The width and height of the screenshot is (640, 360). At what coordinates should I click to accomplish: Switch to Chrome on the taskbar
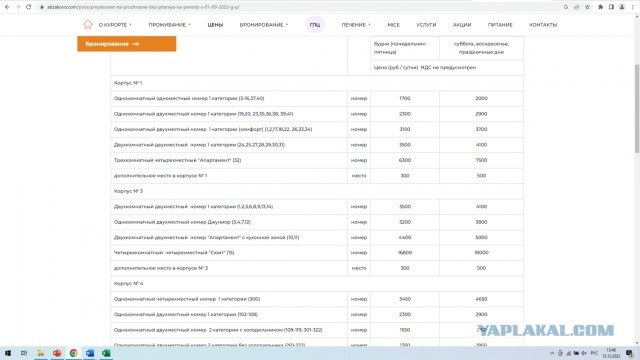click(x=73, y=353)
